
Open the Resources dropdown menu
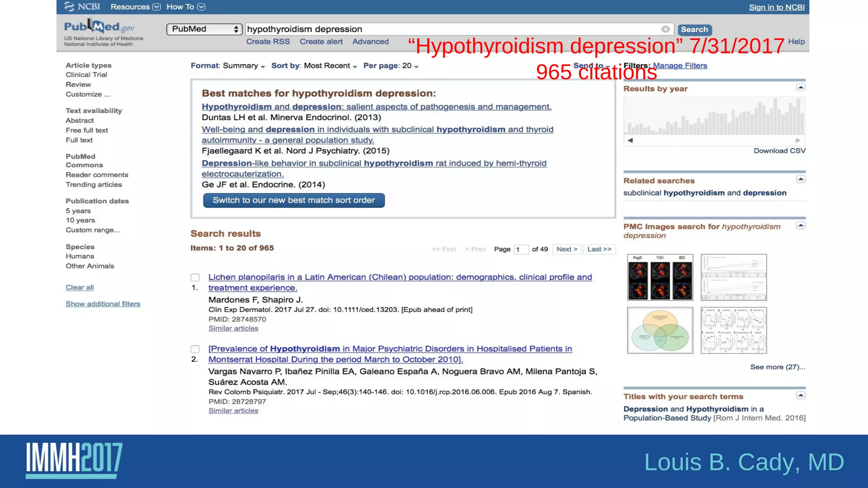coord(135,7)
